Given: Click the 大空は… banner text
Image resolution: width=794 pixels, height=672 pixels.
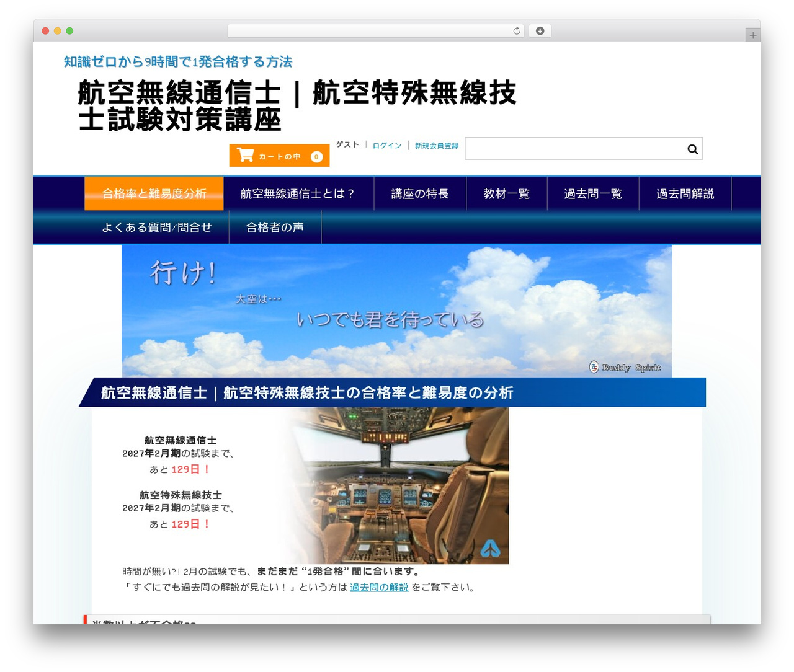Looking at the screenshot, I should 258,299.
